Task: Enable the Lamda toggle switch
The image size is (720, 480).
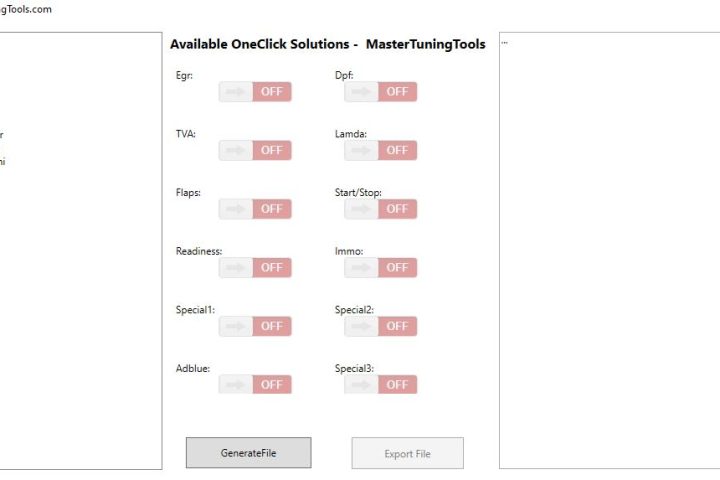Action: point(381,150)
